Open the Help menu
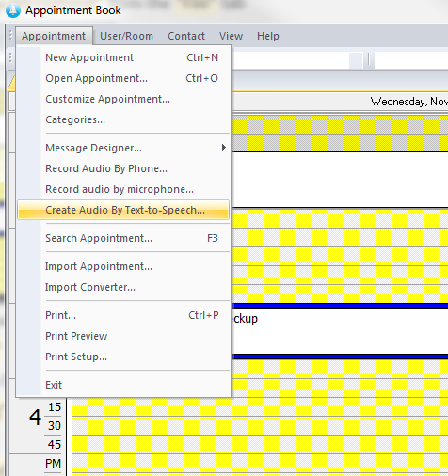Viewport: 448px width, 476px height. [268, 36]
